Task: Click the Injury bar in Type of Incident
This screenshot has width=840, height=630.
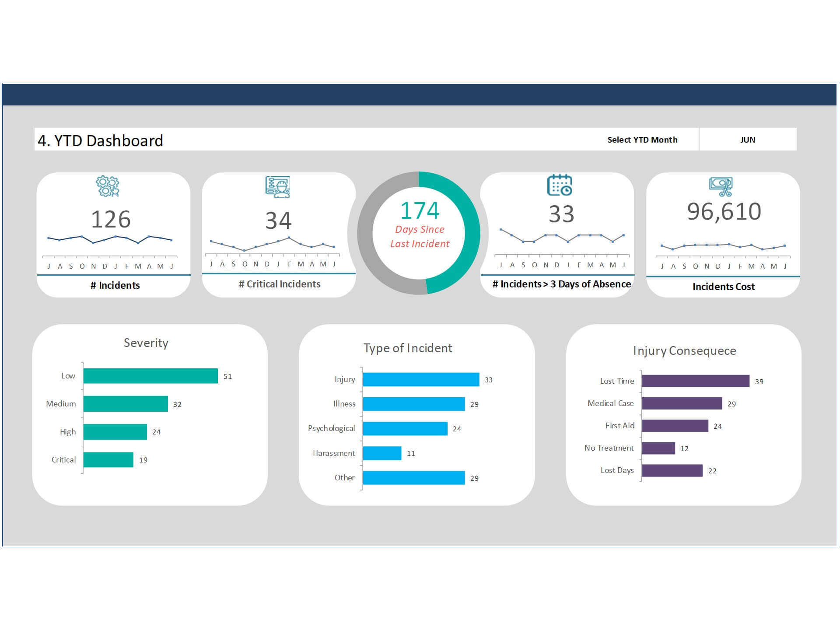Action: (420, 379)
